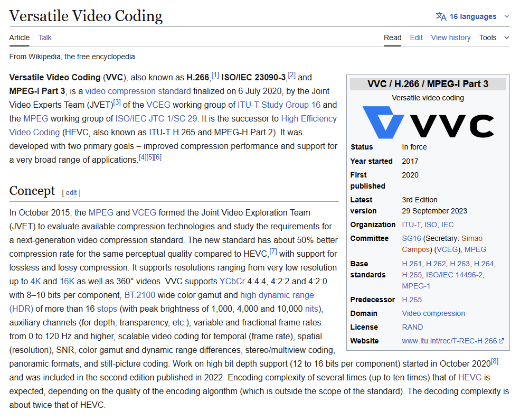The width and height of the screenshot is (520, 420).
Task: Jump to citation [3] after JVET
Action: (117, 102)
